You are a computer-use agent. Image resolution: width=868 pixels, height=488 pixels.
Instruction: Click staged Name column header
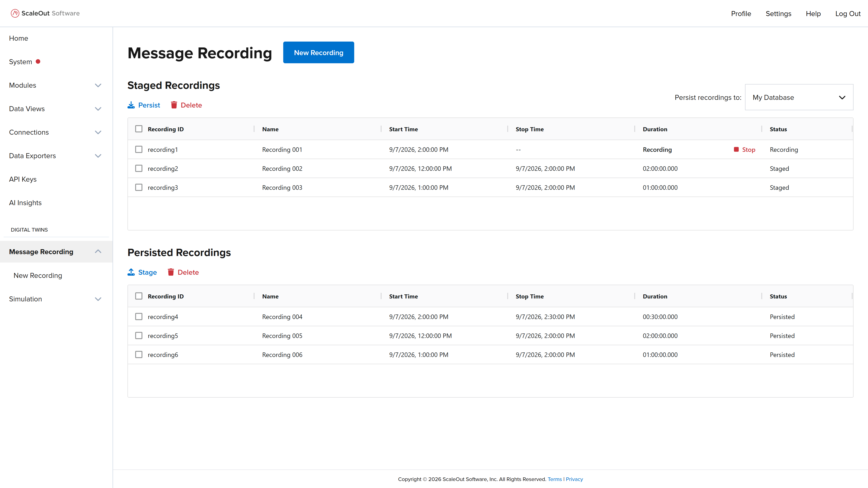click(x=270, y=129)
